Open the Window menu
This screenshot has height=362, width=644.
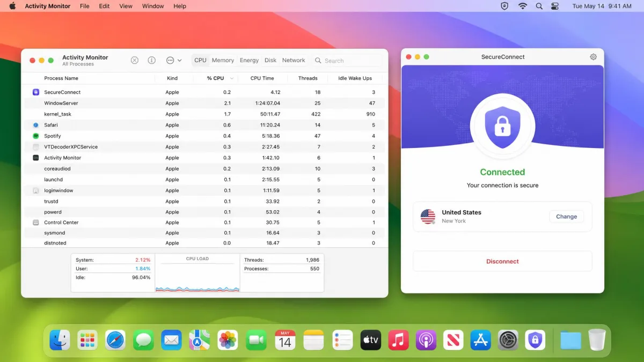(x=153, y=6)
